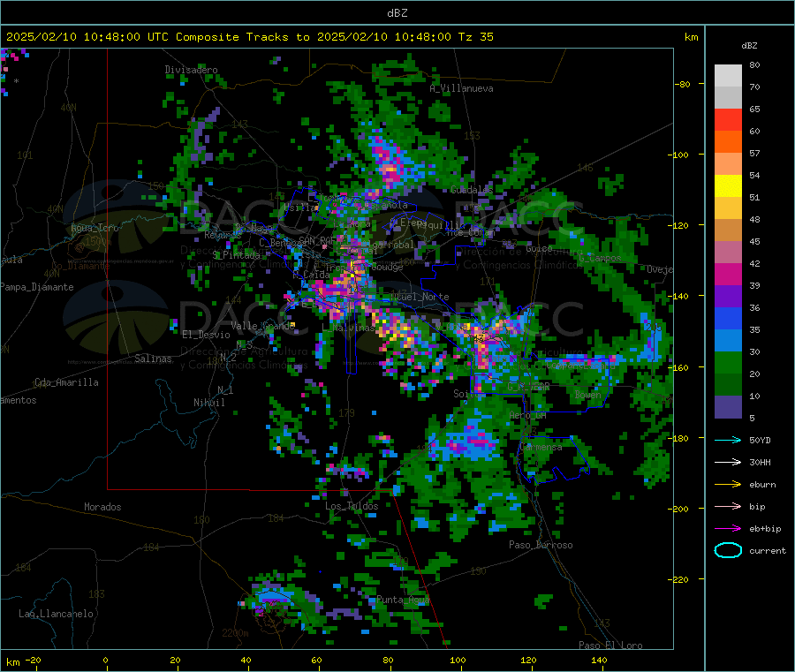Viewport: 795px width, 672px height.
Task: Click the A_Villanueva place label
Action: (x=461, y=88)
